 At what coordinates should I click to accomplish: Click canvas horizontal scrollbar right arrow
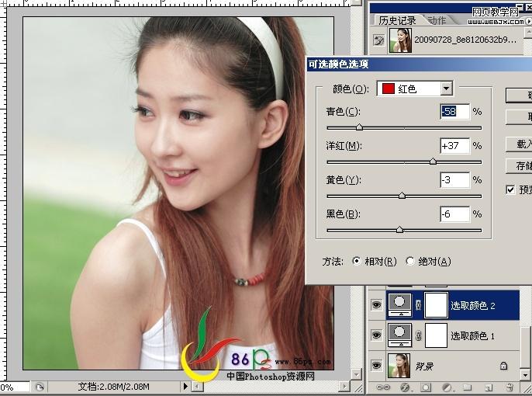point(344,387)
